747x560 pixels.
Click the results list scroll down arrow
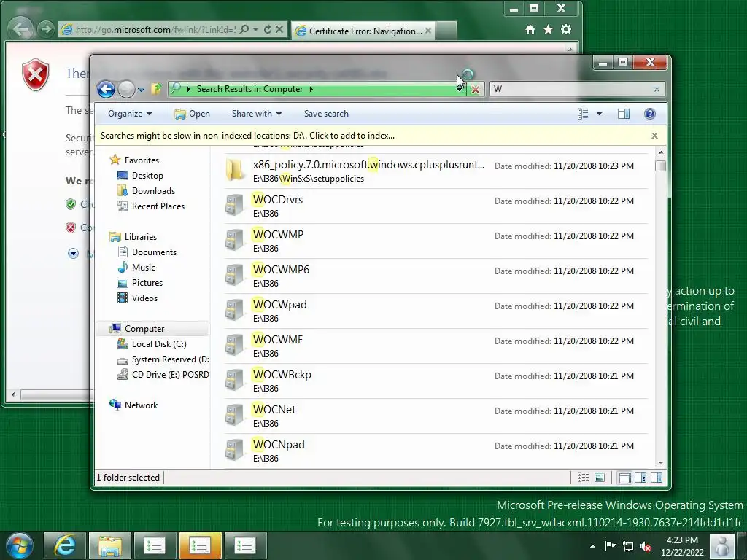point(660,463)
